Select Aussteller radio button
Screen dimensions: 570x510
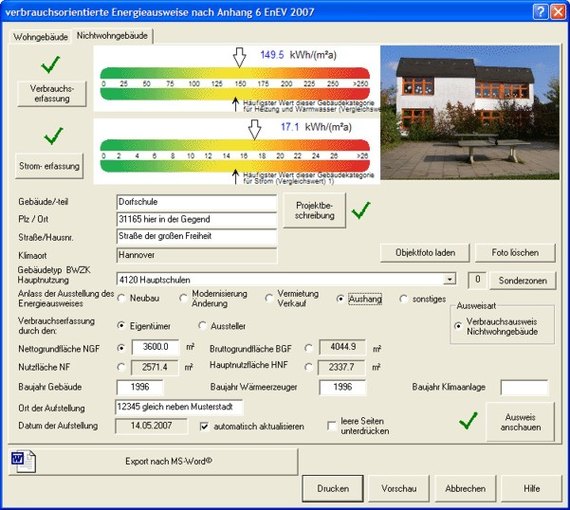pyautogui.click(x=202, y=326)
